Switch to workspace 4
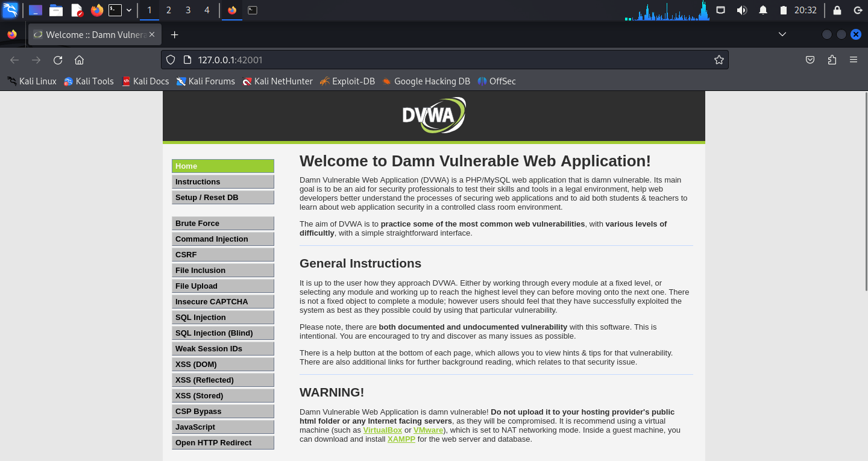Screen dimensions: 868x461 (207, 10)
